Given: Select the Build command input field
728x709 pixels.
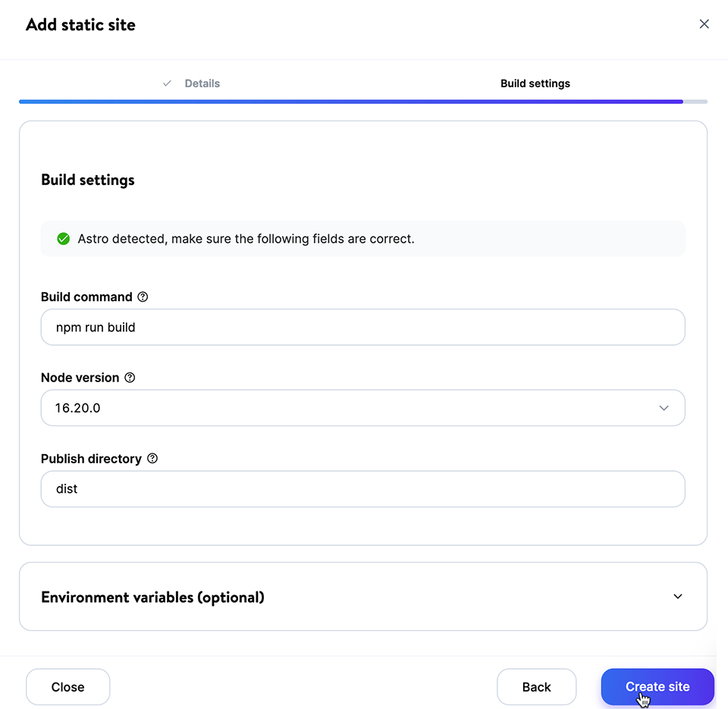Looking at the screenshot, I should tap(362, 327).
